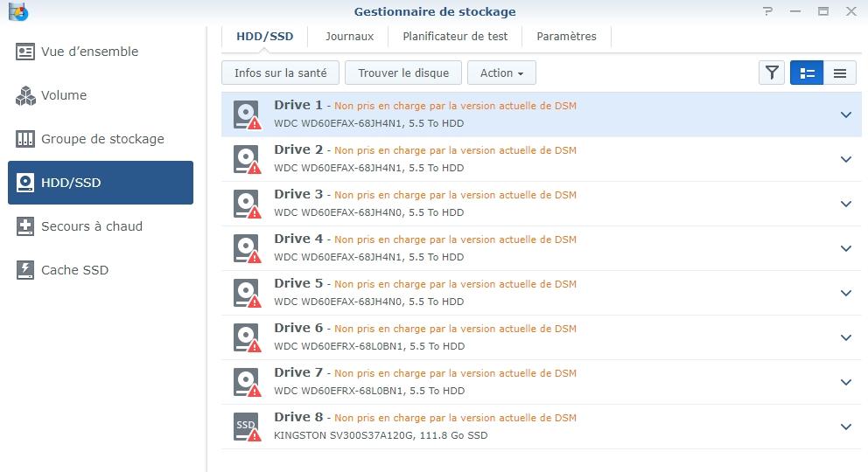Viewport: 868px width, 472px height.
Task: Select Secours à chaud in sidebar
Action: pyautogui.click(x=80, y=226)
